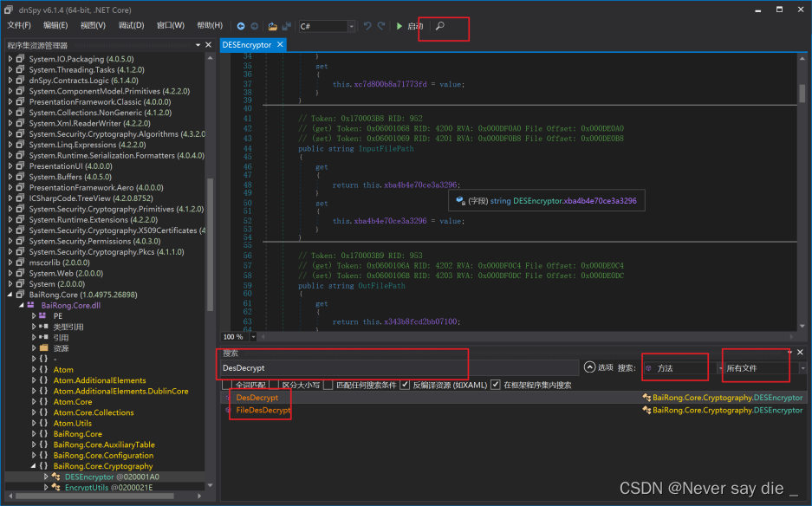
Task: Start debugging with the green play icon
Action: click(x=400, y=26)
